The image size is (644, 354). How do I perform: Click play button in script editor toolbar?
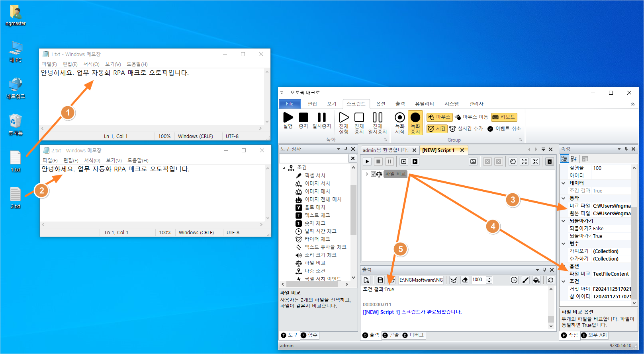367,161
